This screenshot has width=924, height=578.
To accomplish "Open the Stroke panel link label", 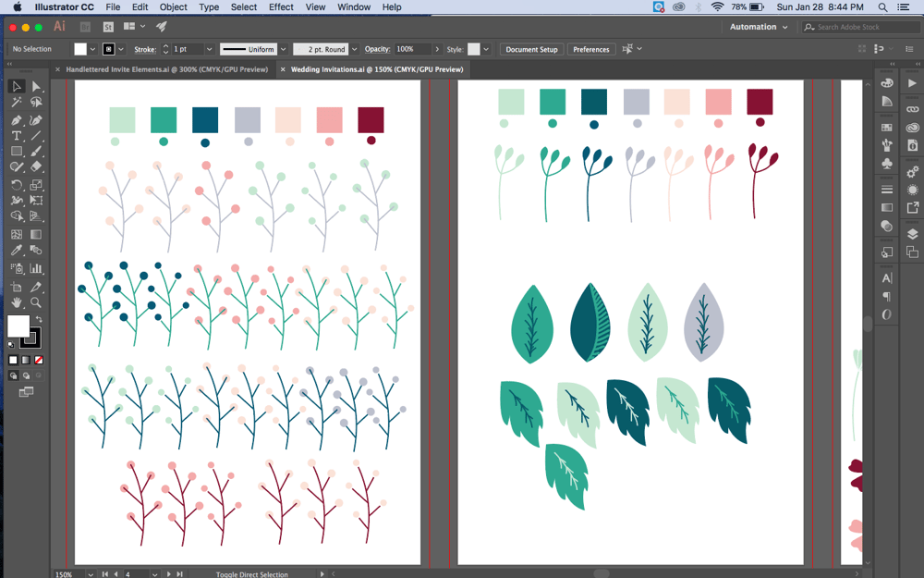I will click(145, 50).
